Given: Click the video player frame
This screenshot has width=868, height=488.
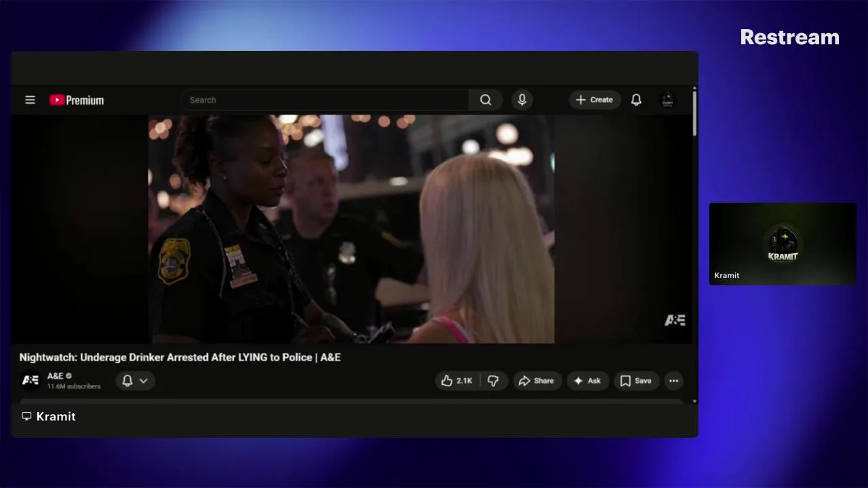Looking at the screenshot, I should 351,229.
